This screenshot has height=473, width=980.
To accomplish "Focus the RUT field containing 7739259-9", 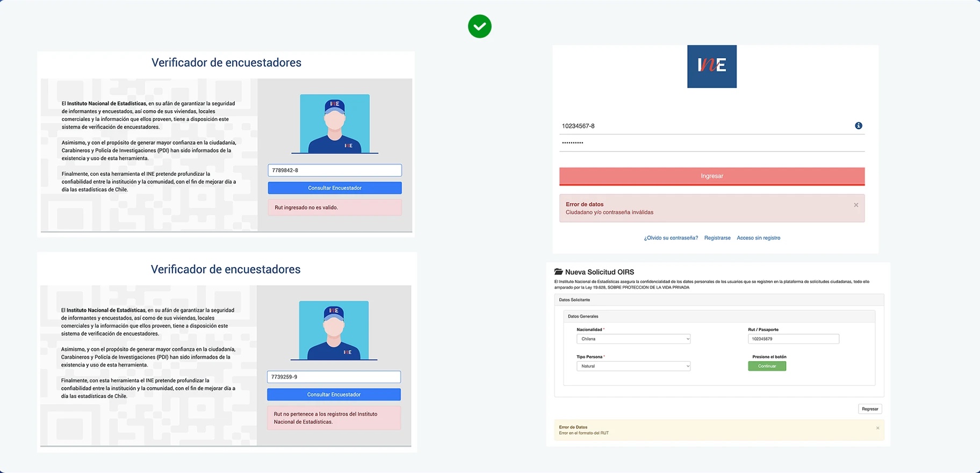I will click(x=334, y=377).
